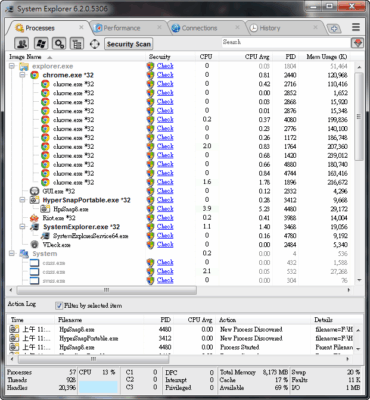Close the Connections tab
370x400 pixels.
point(238,27)
